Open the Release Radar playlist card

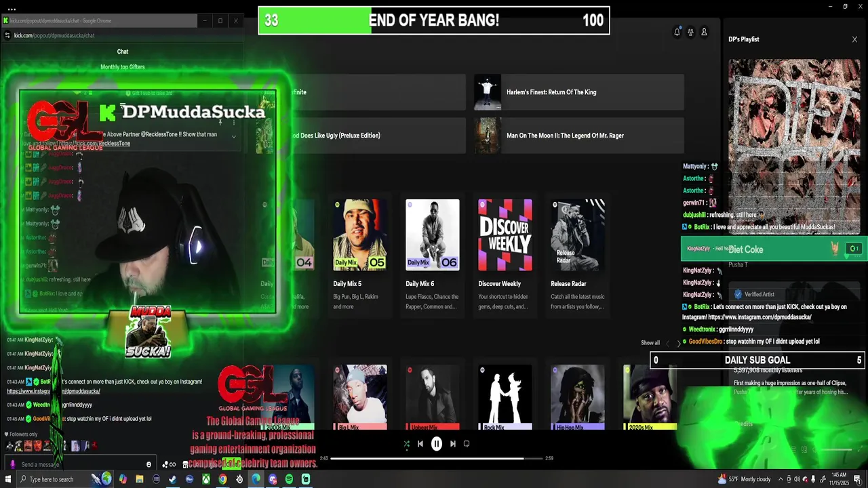(x=578, y=258)
